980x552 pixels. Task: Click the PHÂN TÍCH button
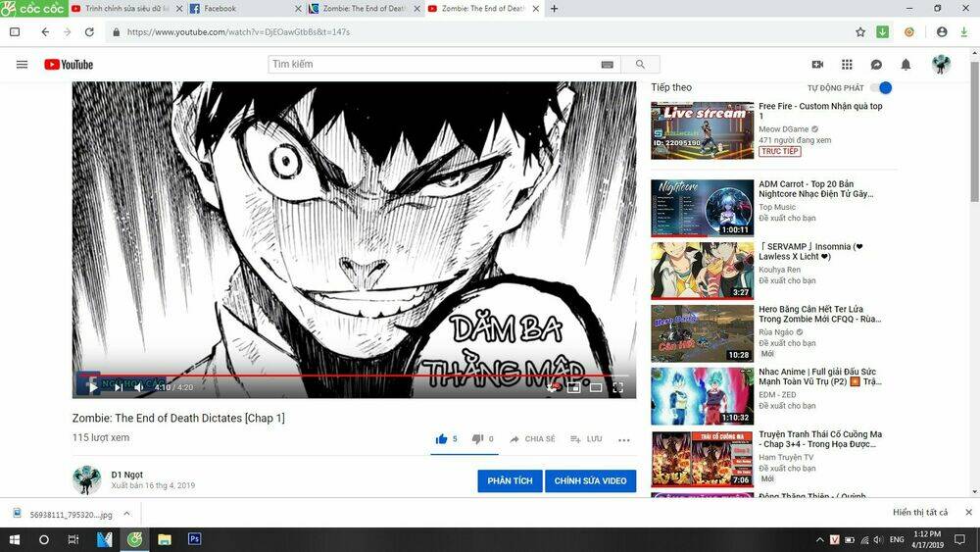tap(510, 481)
